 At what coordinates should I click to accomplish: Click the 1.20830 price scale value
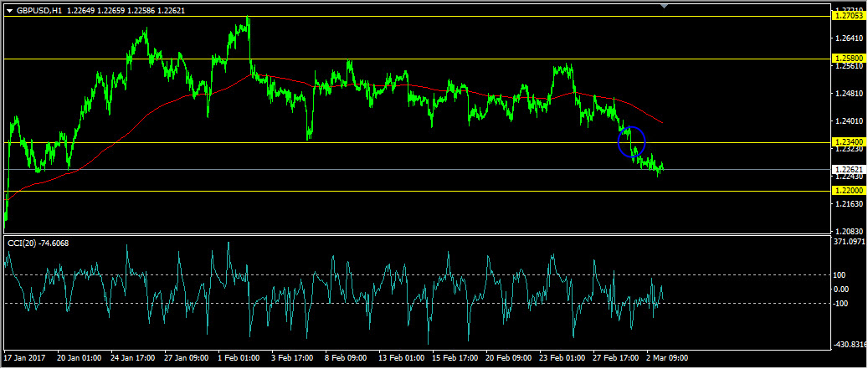tap(850, 231)
